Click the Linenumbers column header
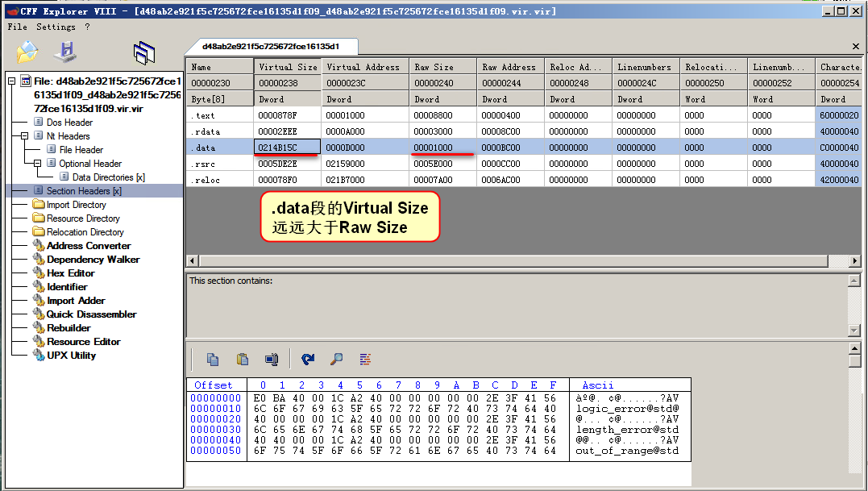 (x=646, y=67)
